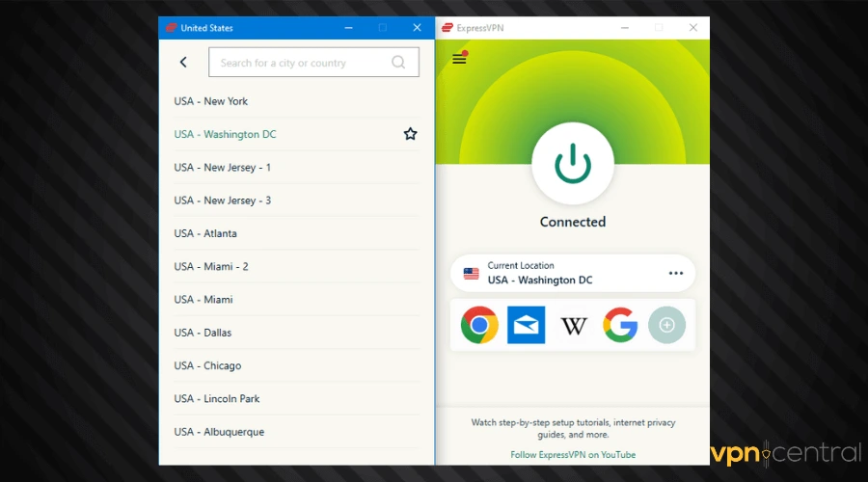This screenshot has height=482, width=868.
Task: Toggle the VPN power button
Action: click(x=572, y=164)
